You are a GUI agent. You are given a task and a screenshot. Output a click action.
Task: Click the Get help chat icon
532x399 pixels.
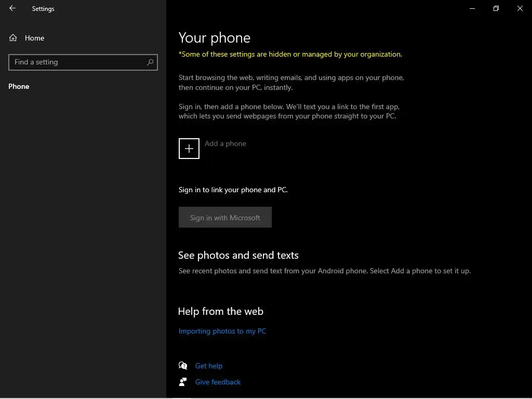coord(183,365)
